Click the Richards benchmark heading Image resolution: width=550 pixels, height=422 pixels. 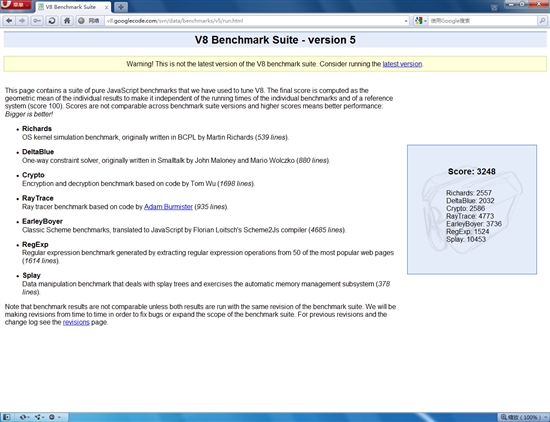coord(37,128)
